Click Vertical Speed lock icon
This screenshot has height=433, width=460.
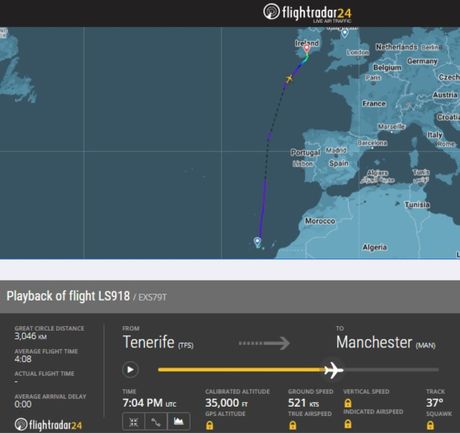(x=348, y=403)
